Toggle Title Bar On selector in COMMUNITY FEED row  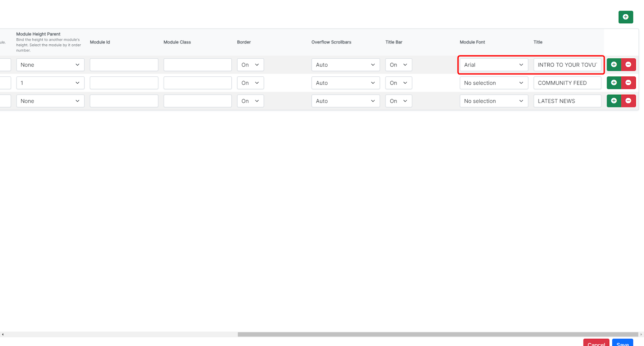point(398,83)
